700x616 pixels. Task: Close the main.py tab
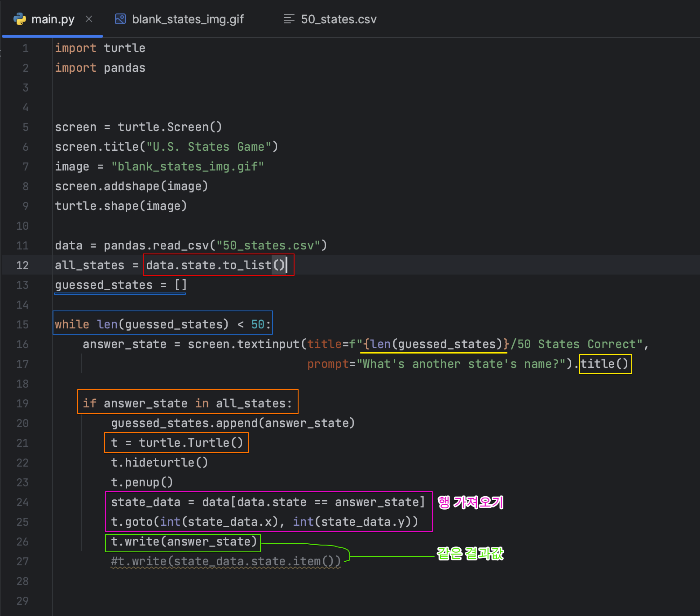(x=89, y=19)
